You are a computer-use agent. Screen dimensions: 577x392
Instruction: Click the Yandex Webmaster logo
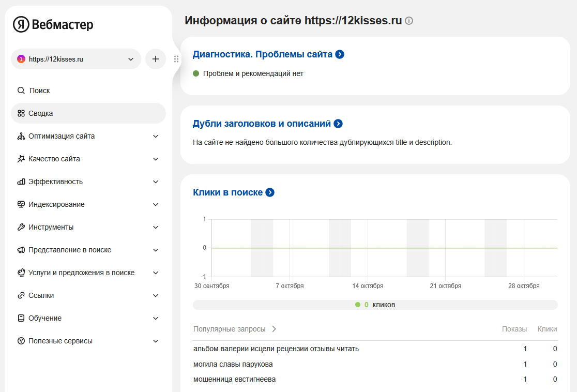[x=53, y=24]
